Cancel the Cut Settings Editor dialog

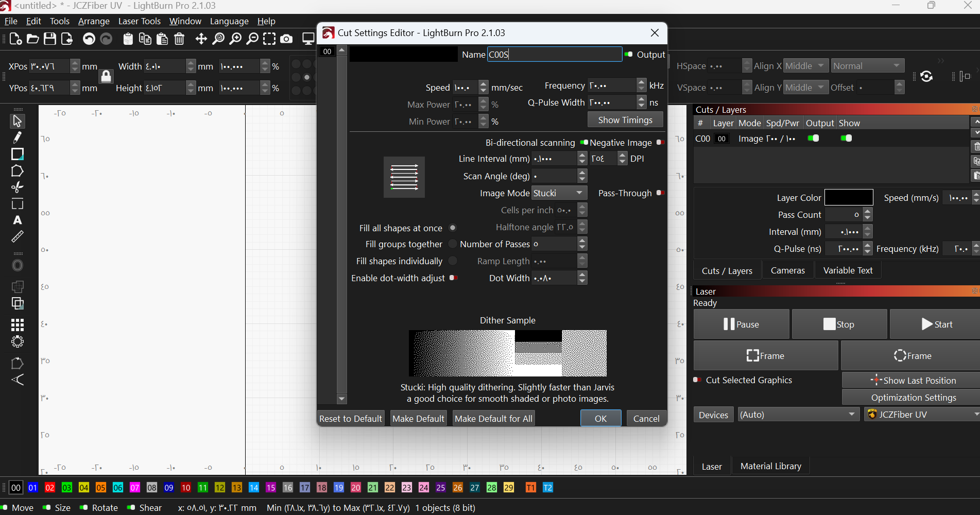point(646,418)
